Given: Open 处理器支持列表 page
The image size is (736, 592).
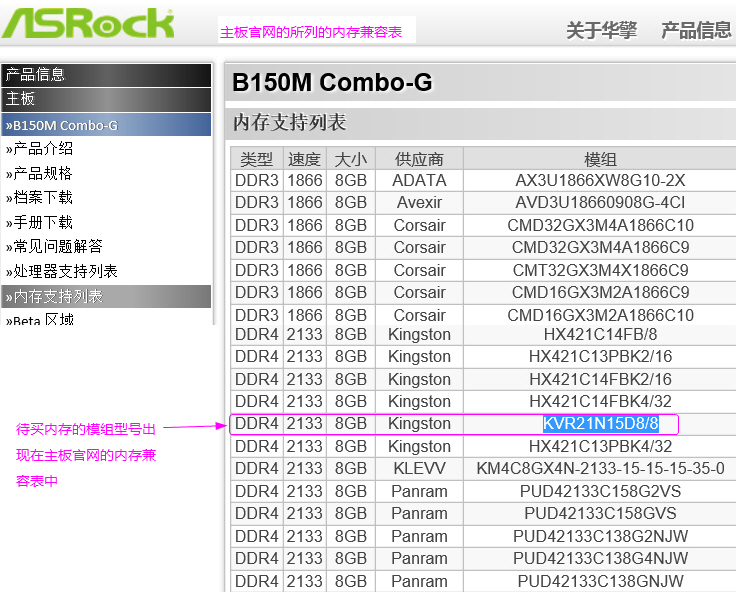Looking at the screenshot, I should (x=61, y=271).
